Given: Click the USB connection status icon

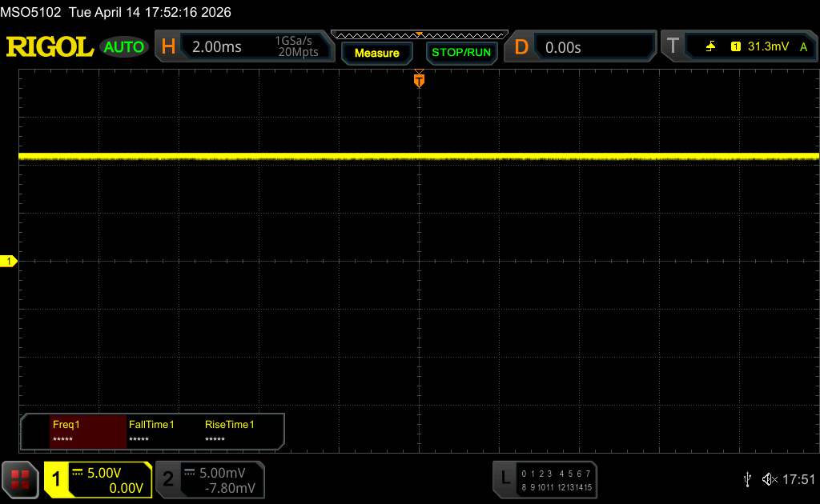Looking at the screenshot, I should tap(747, 479).
